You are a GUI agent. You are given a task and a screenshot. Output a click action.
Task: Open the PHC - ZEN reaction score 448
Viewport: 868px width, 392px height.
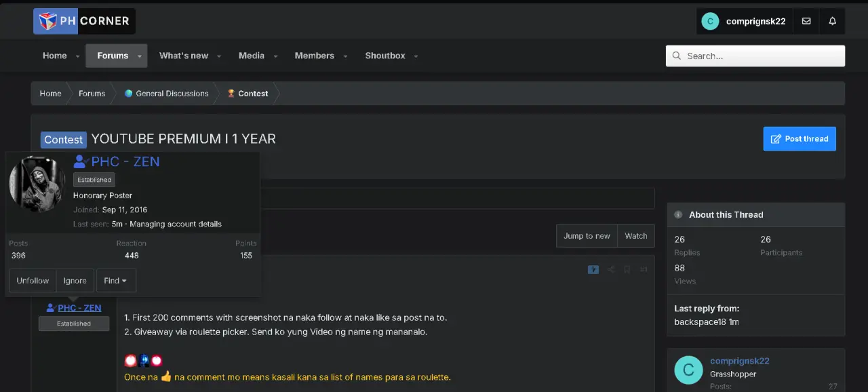(x=132, y=256)
